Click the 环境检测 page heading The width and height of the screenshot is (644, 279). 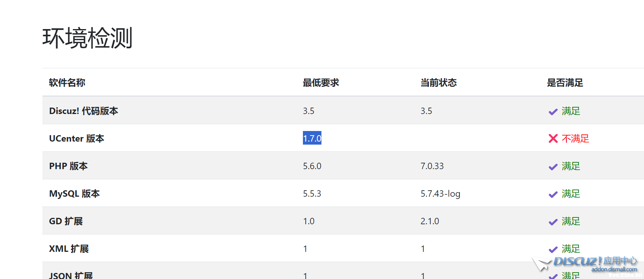[87, 38]
